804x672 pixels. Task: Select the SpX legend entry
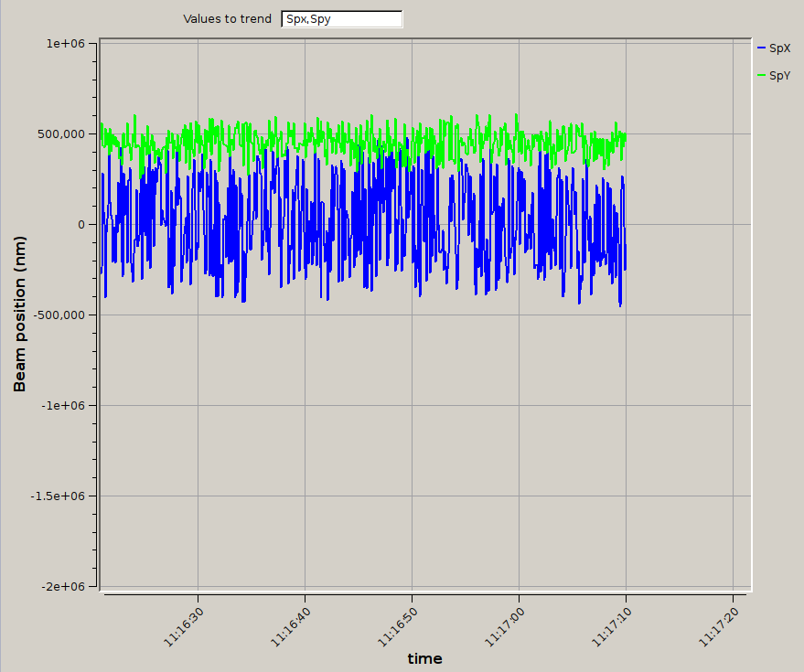coord(779,48)
